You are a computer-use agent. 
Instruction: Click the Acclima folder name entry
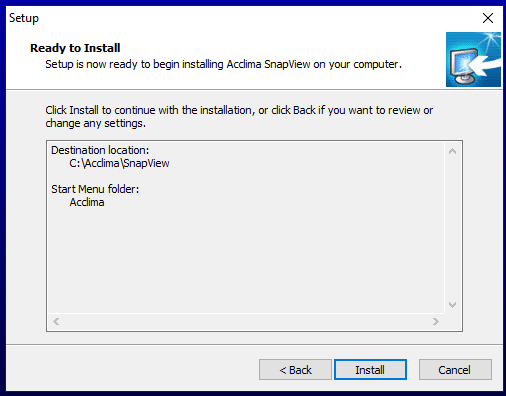pos(87,202)
